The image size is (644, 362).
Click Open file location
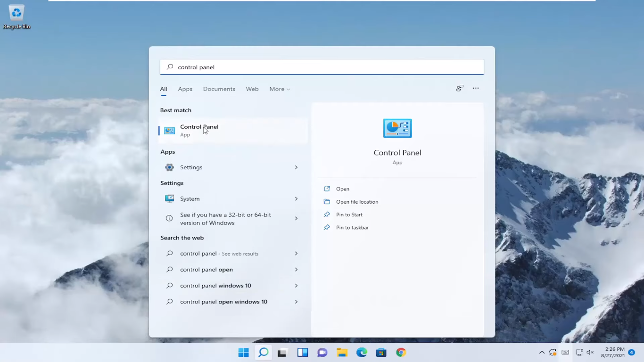click(x=357, y=202)
